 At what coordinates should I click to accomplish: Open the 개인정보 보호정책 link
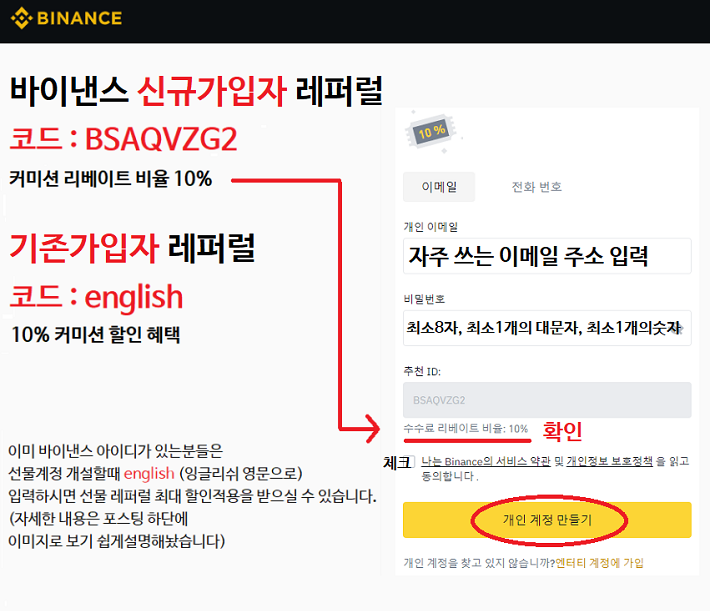tap(609, 462)
